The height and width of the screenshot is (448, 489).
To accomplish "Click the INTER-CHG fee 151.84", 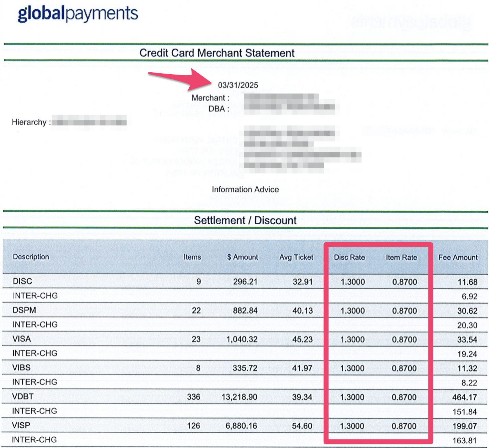I will pos(465,412).
